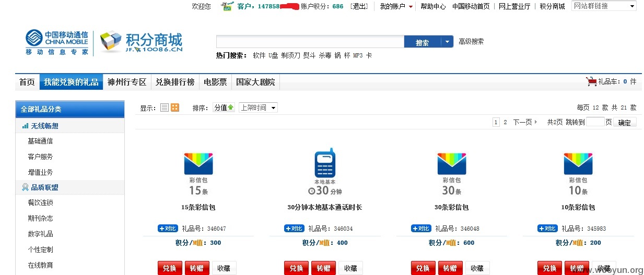This screenshot has width=644, height=275.
Task: Click 兑换 for 30条彩信包
Action: tap(423, 268)
